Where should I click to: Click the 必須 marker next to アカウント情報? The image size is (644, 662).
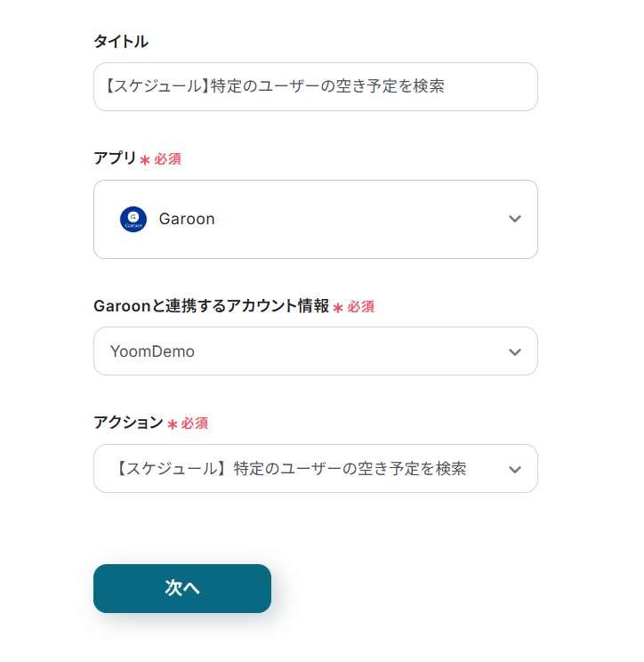click(361, 307)
